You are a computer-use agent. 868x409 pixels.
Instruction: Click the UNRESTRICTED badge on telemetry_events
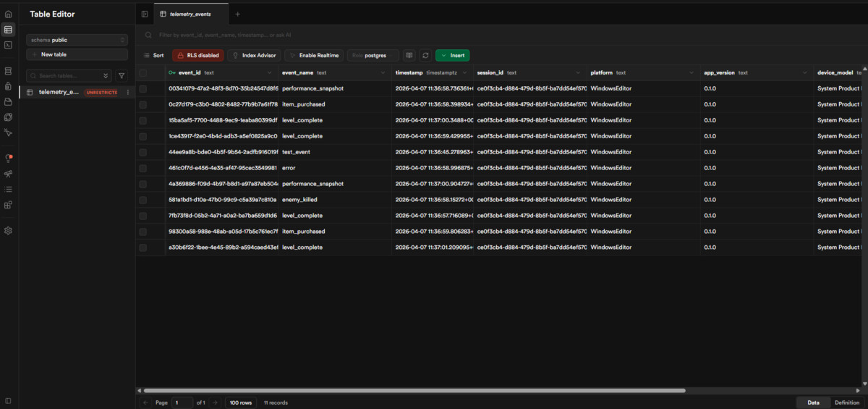click(x=101, y=93)
